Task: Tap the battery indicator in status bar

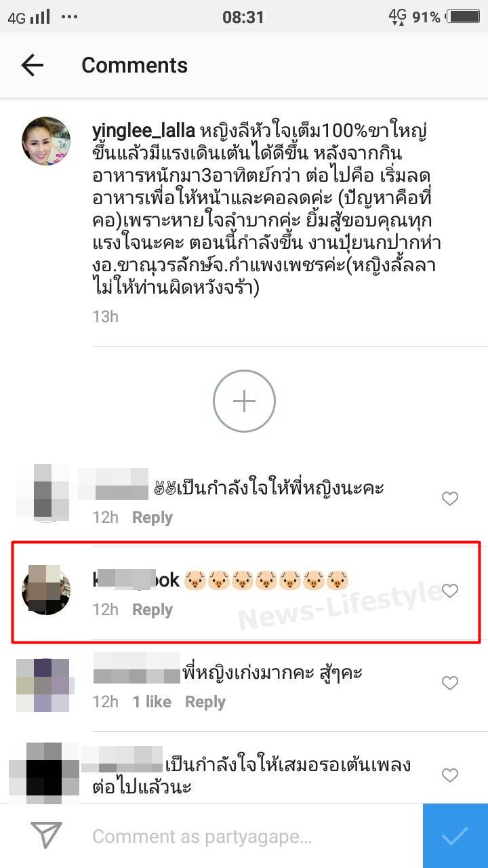Action: tap(463, 17)
